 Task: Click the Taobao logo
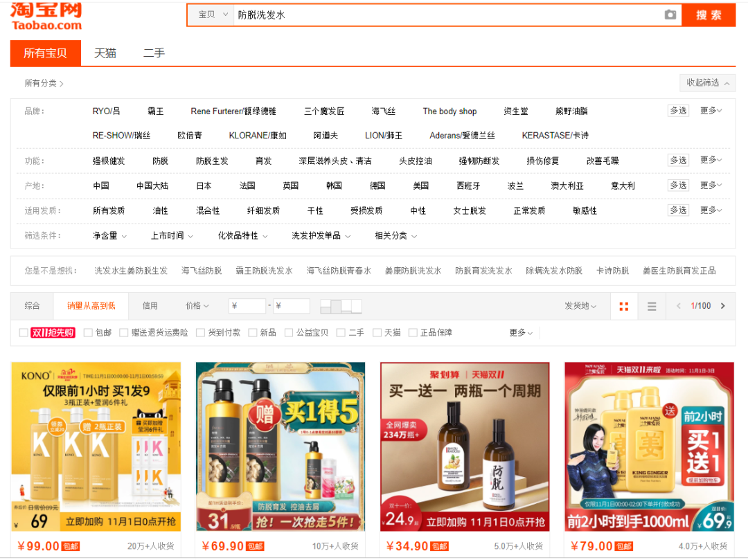[46, 16]
